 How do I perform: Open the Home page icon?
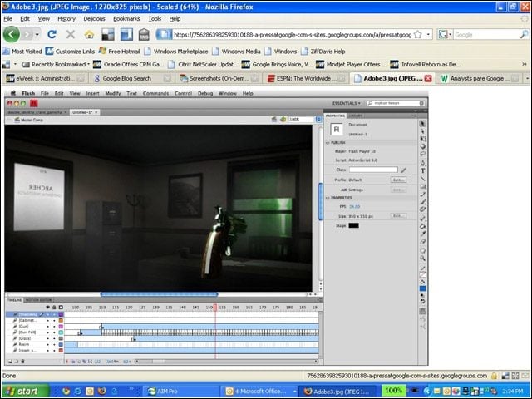tap(89, 34)
